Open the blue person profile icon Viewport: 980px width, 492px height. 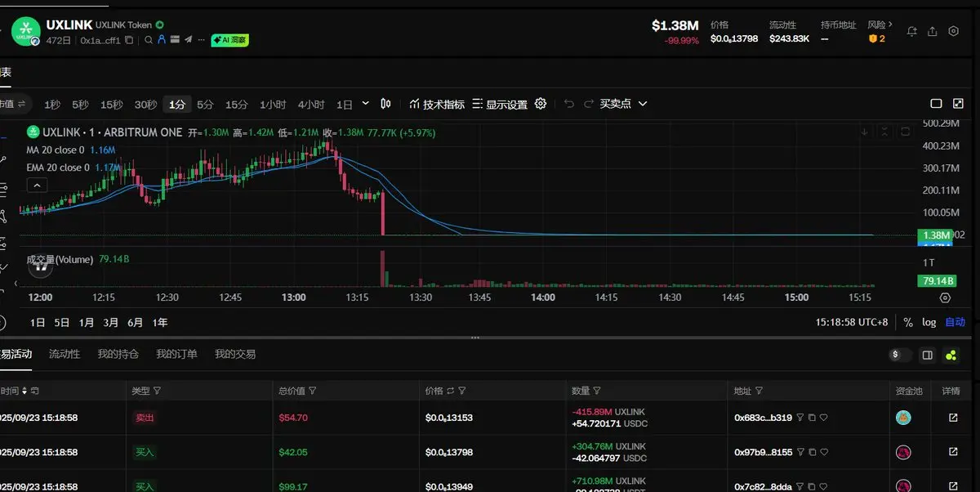(162, 39)
